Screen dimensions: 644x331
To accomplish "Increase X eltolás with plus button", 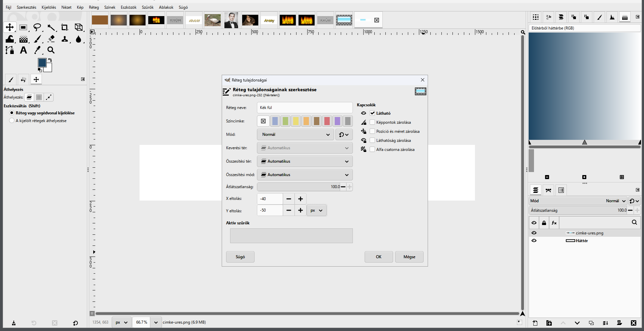I will click(301, 199).
